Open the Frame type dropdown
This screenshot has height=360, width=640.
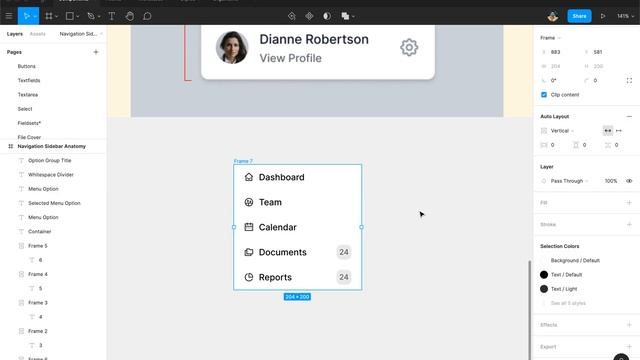point(550,38)
